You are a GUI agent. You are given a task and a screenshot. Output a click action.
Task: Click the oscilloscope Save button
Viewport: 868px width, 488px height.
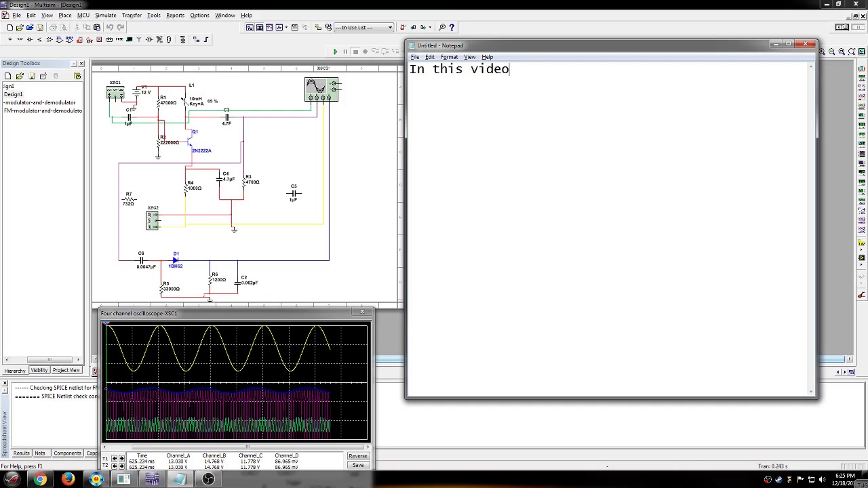pos(358,465)
